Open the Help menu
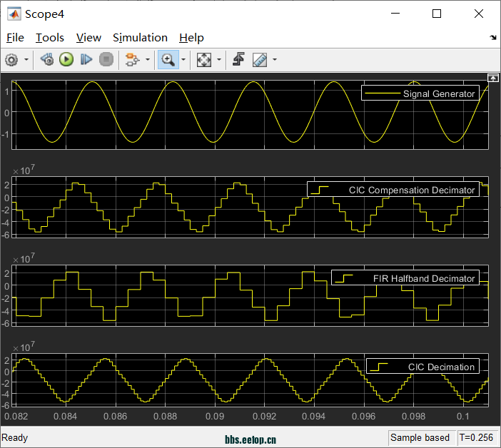Viewport: 501px width, 448px height. coord(191,38)
